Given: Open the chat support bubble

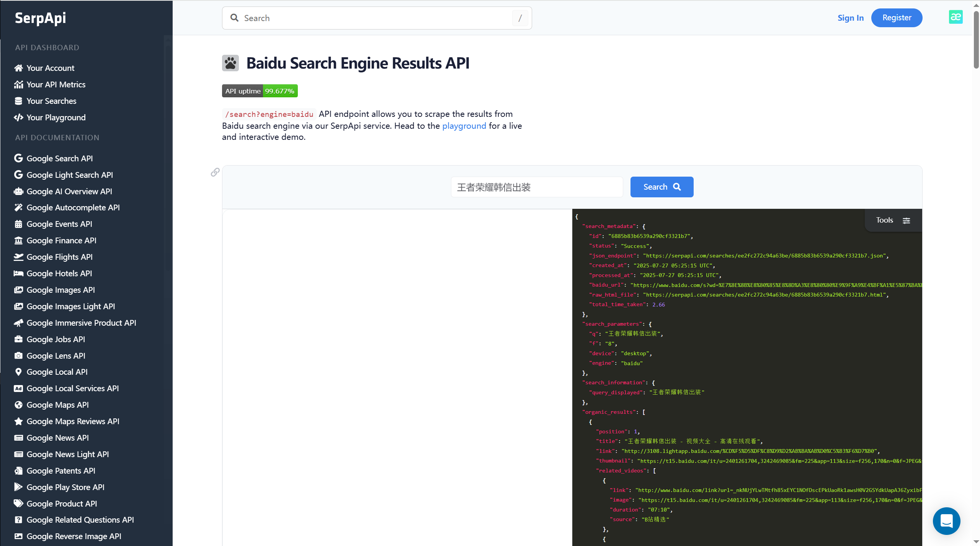Looking at the screenshot, I should click(x=946, y=521).
